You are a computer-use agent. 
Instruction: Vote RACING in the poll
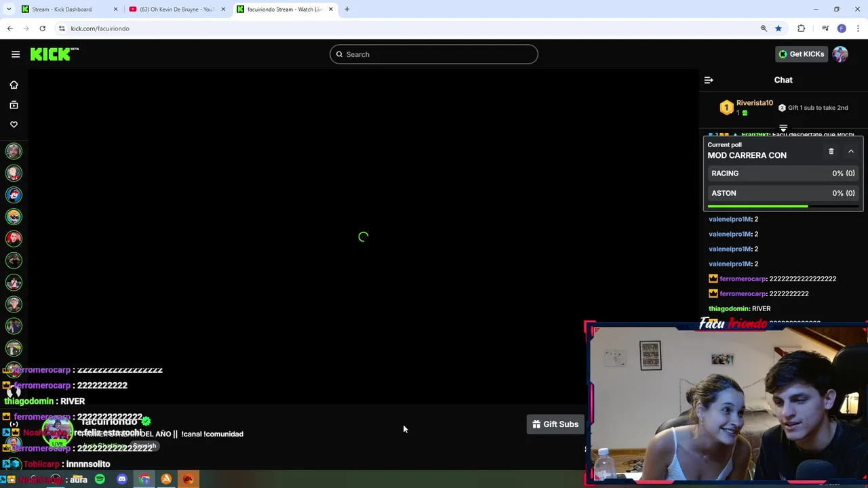(x=783, y=174)
